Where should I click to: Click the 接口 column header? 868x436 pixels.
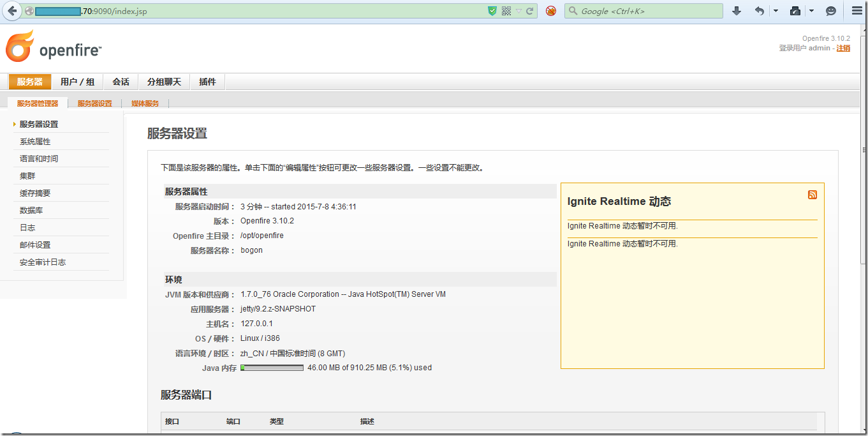pyautogui.click(x=172, y=421)
